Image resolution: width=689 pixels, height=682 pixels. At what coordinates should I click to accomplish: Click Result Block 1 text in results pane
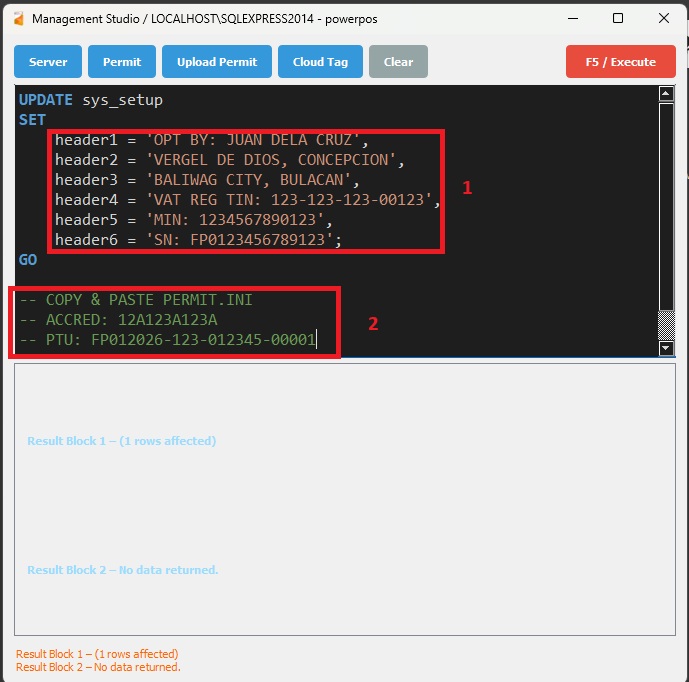point(121,441)
